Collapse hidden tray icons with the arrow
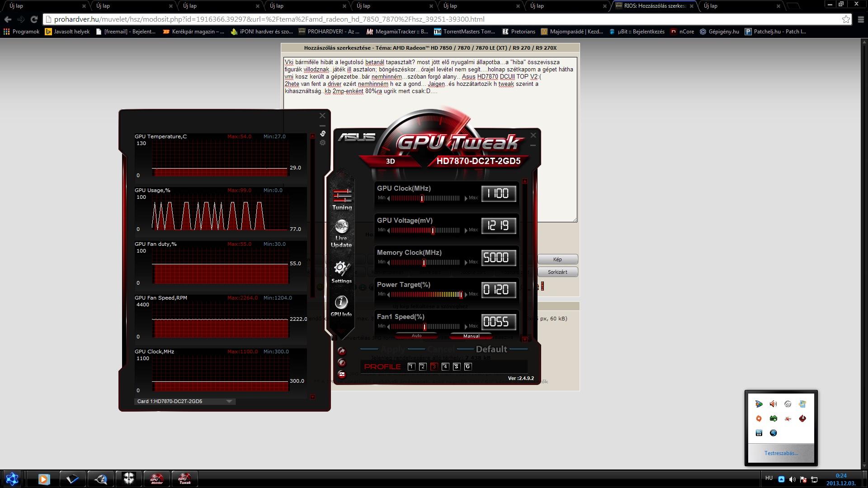This screenshot has width=868, height=488. (x=782, y=479)
